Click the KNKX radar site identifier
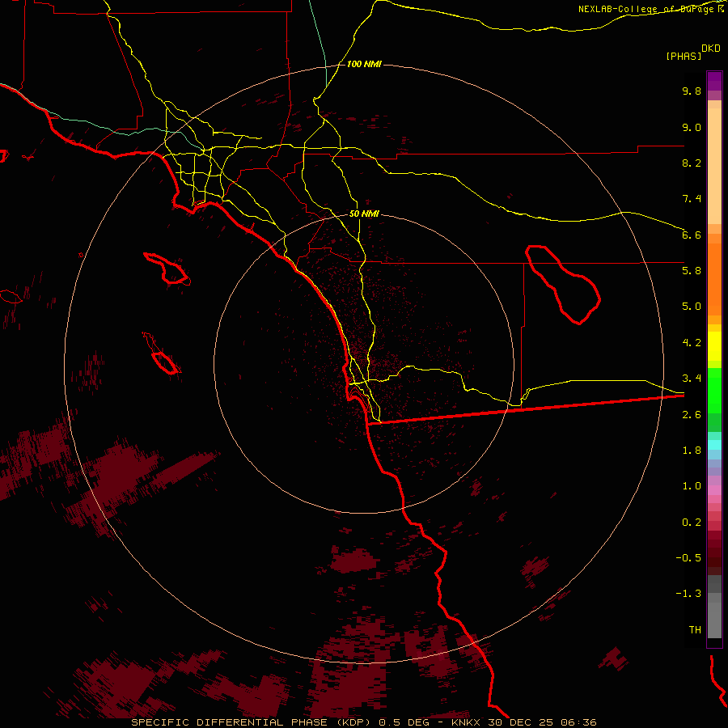Viewport: 728px width, 728px height. (x=467, y=722)
